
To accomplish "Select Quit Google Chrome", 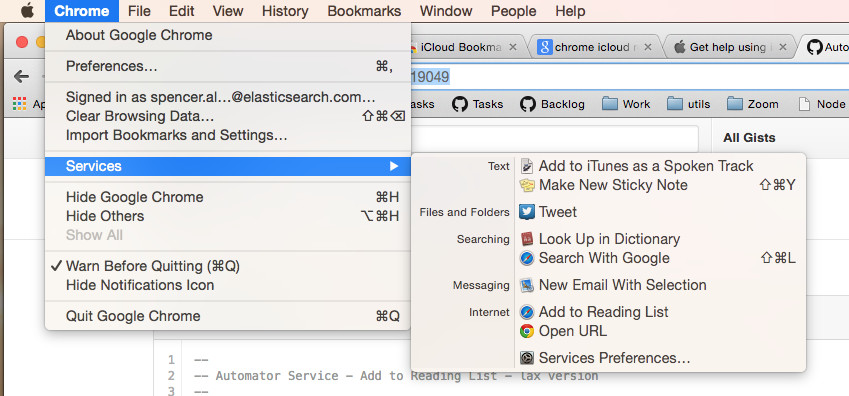I will 227,316.
